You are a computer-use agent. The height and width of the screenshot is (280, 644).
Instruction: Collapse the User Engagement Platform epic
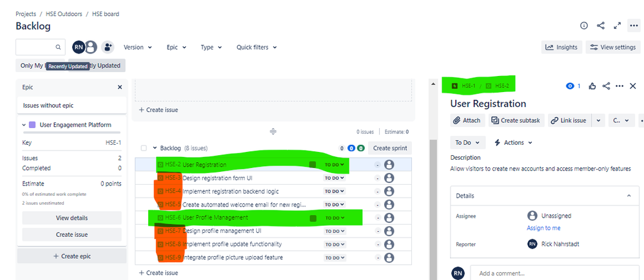tap(24, 125)
